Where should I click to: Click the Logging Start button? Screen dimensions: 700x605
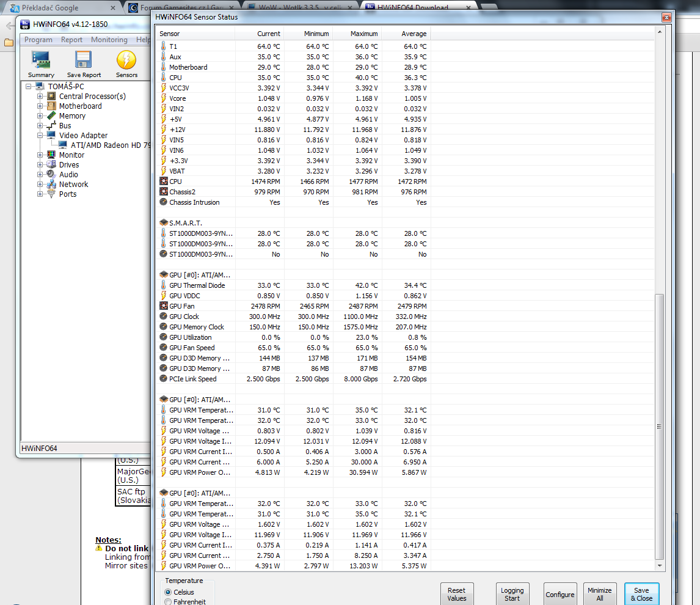pyautogui.click(x=512, y=594)
